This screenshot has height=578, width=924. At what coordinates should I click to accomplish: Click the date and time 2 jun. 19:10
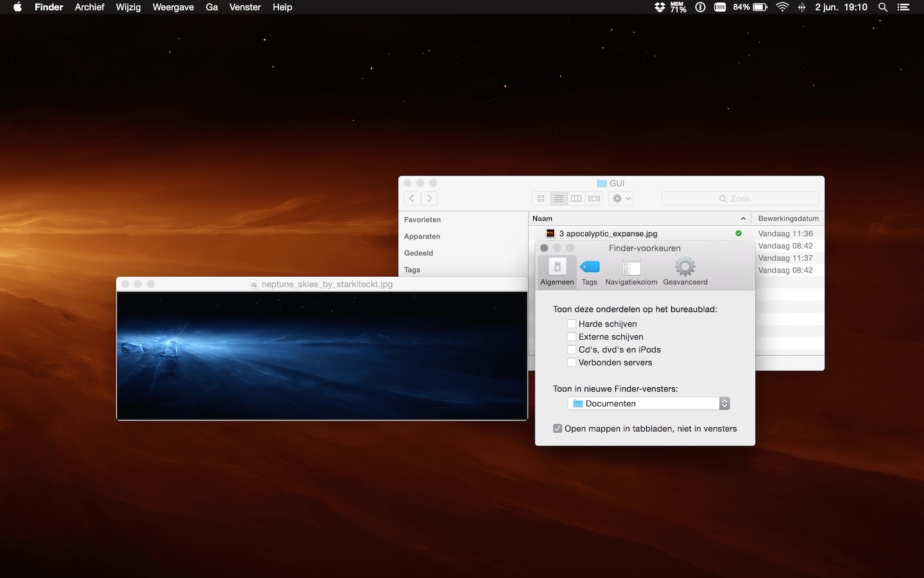[x=841, y=7]
